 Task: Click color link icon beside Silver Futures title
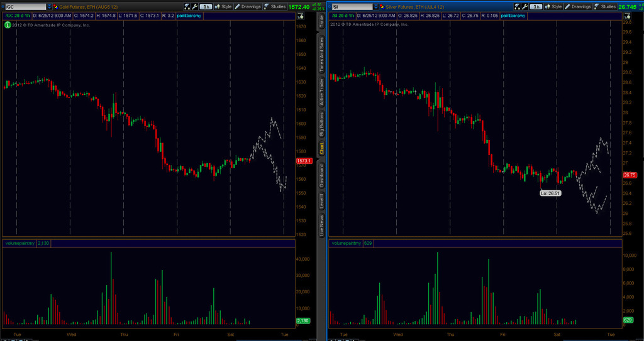pyautogui.click(x=383, y=6)
